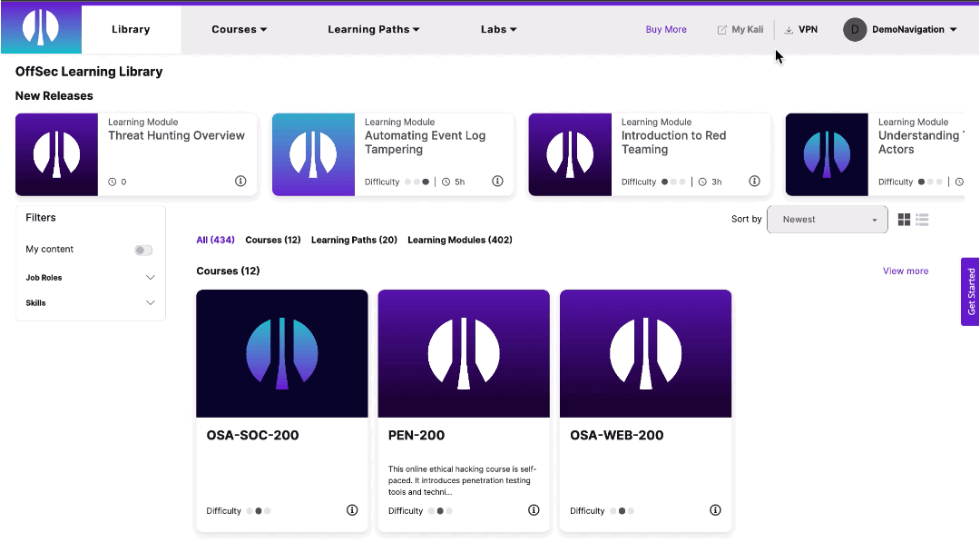
Task: Click the VPN download icon
Action: click(x=789, y=30)
